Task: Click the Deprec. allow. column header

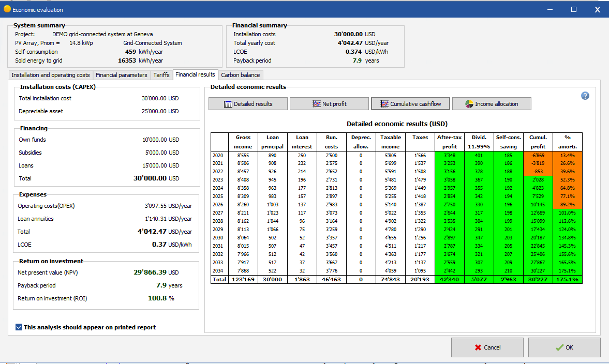Action: tap(361, 142)
